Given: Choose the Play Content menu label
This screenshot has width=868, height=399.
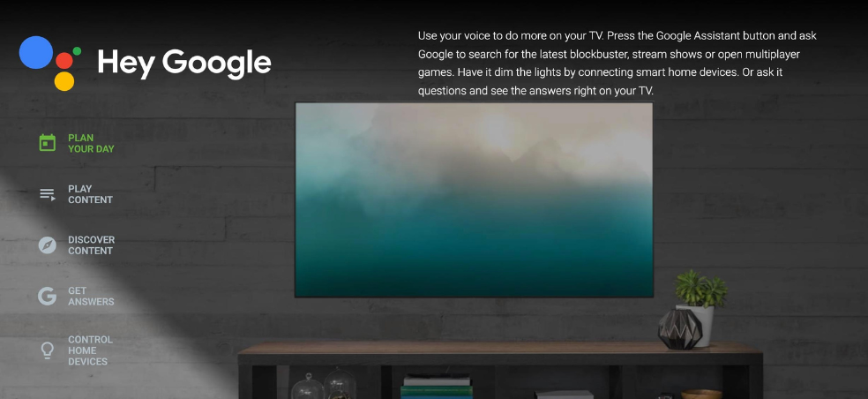Looking at the screenshot, I should (90, 194).
